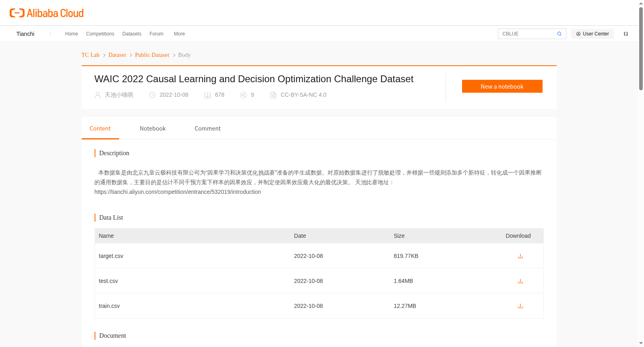Go to Dataset breadcrumb
The image size is (644, 347).
click(117, 55)
